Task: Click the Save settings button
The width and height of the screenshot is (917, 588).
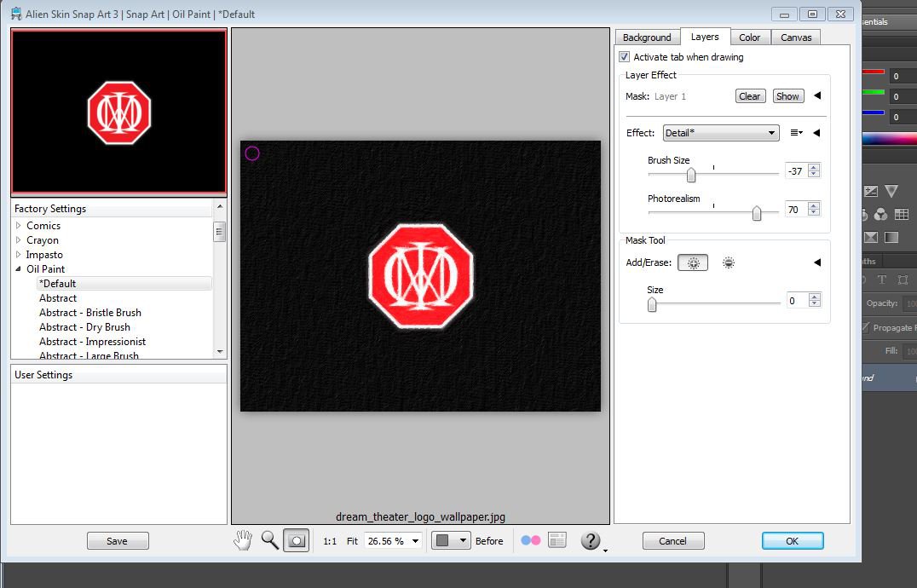Action: point(118,540)
